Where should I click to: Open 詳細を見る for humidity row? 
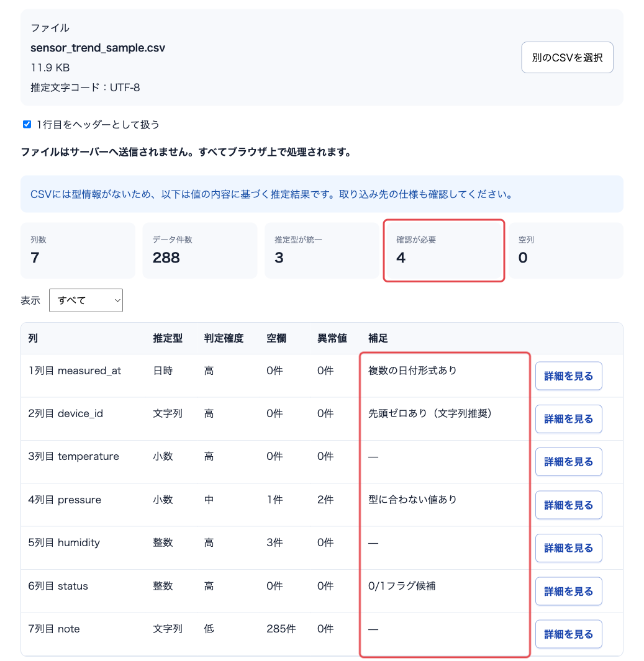568,547
